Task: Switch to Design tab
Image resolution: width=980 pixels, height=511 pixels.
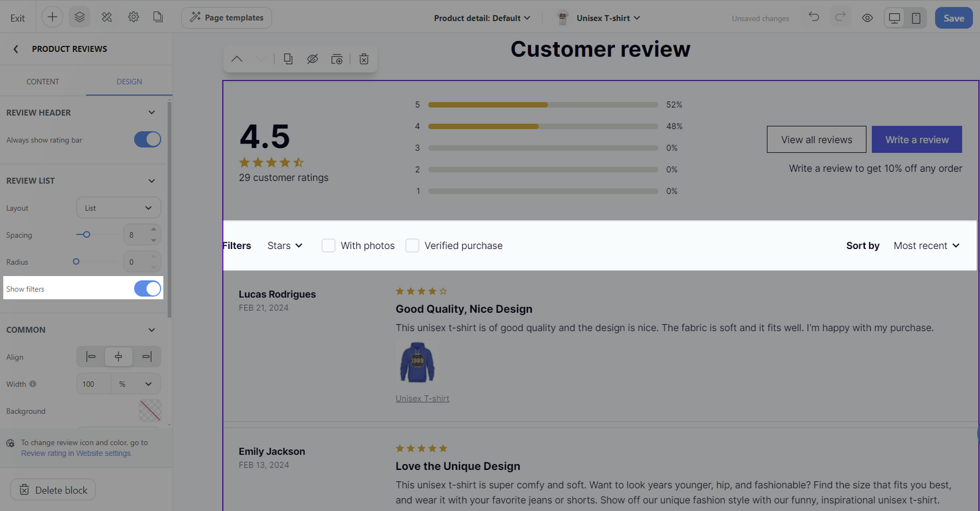Action: pyautogui.click(x=129, y=81)
